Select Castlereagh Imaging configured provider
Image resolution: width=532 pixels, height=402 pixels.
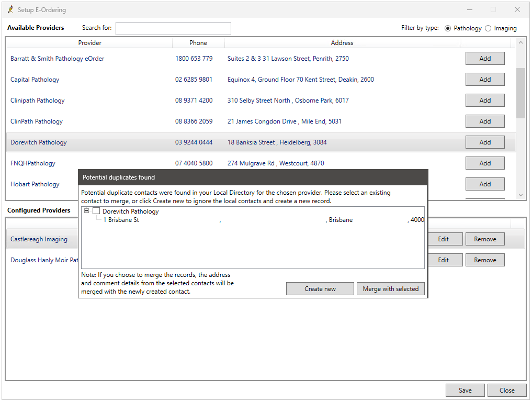39,239
